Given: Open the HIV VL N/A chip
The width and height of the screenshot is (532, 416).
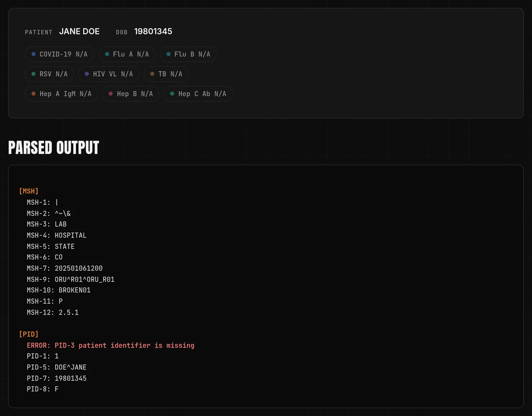Looking at the screenshot, I should 109,74.
